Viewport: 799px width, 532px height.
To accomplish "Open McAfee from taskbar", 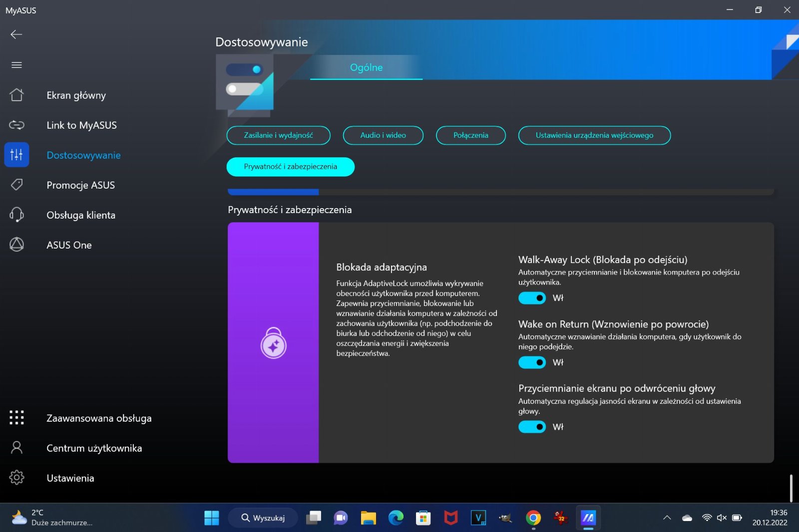I will pos(451,518).
